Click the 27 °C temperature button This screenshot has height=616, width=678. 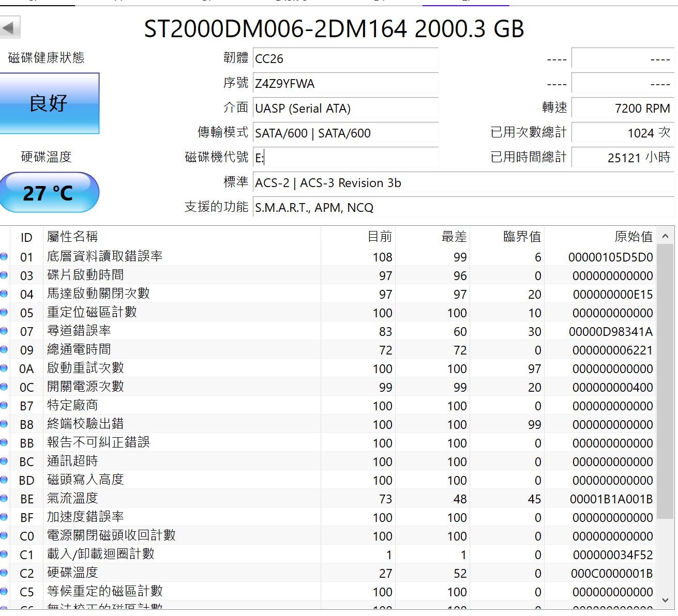coord(49,193)
